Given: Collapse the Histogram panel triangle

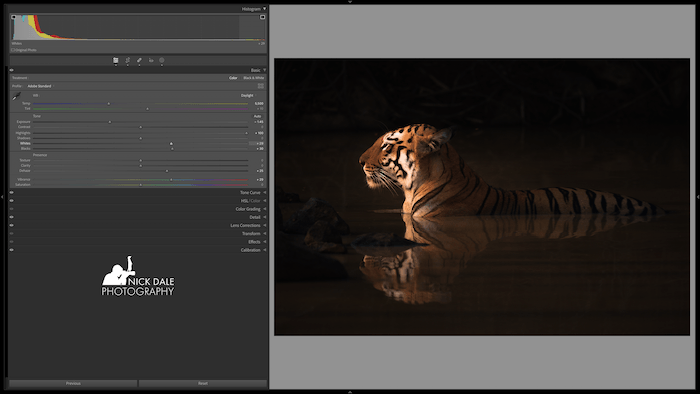Looking at the screenshot, I should (x=264, y=8).
